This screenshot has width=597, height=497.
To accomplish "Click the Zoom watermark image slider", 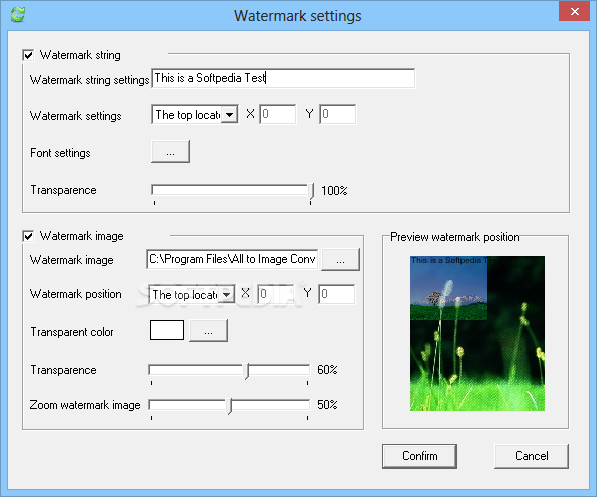I will (x=230, y=406).
